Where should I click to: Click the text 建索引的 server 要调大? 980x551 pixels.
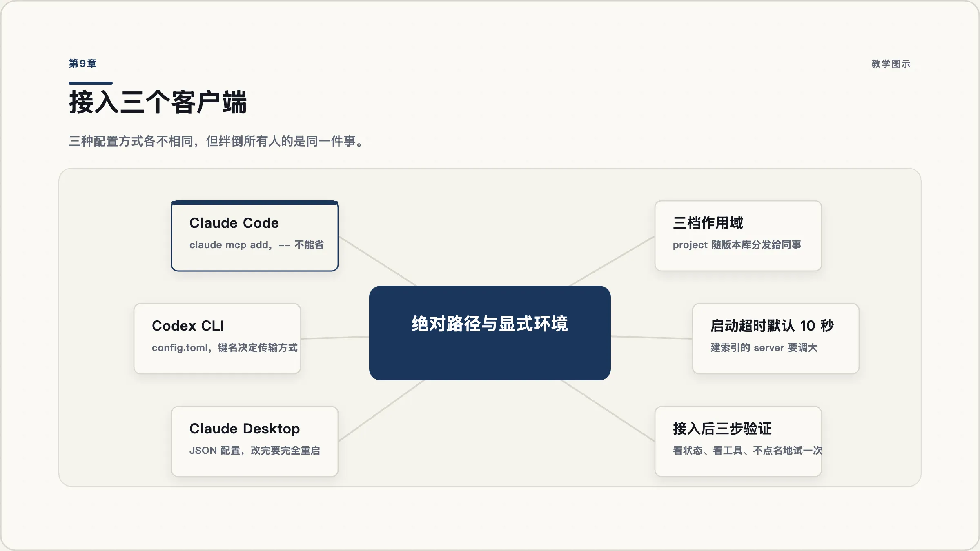[764, 348]
